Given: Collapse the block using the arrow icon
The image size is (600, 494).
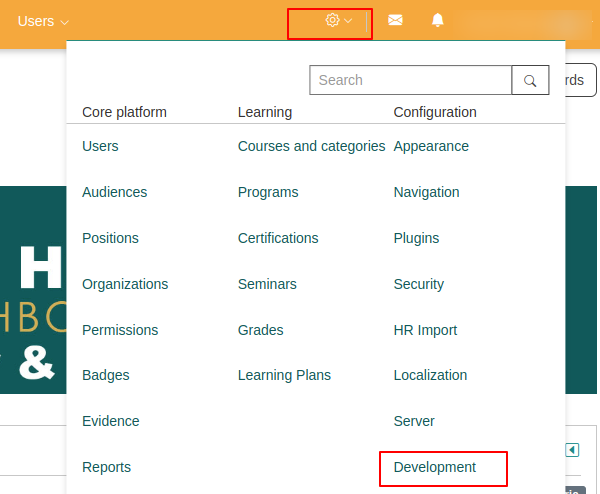Looking at the screenshot, I should tap(572, 450).
